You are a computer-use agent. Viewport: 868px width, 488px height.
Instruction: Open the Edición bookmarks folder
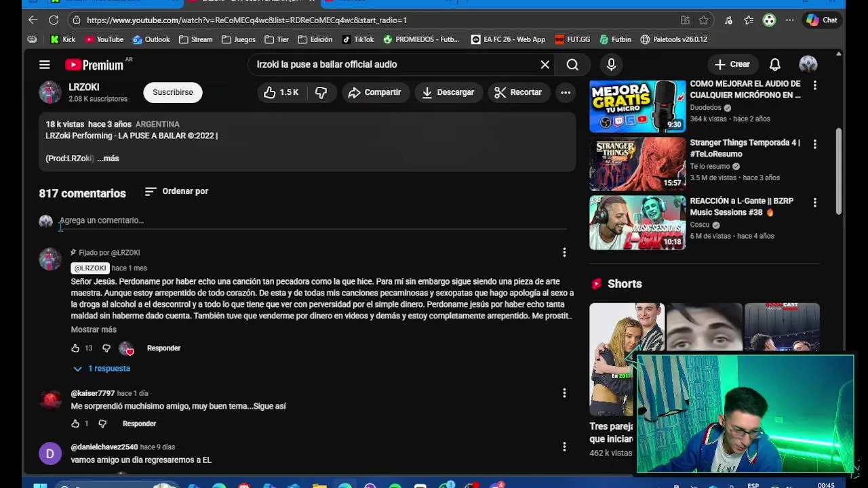[315, 39]
